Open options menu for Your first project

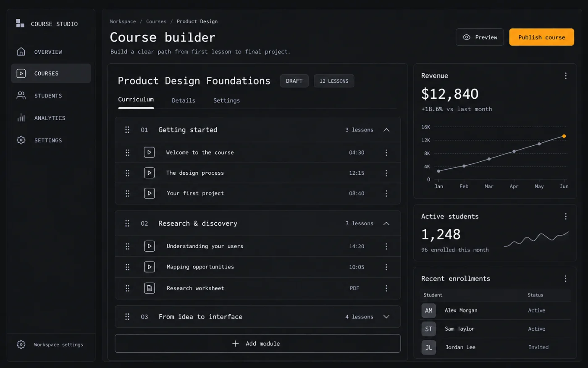[386, 193]
